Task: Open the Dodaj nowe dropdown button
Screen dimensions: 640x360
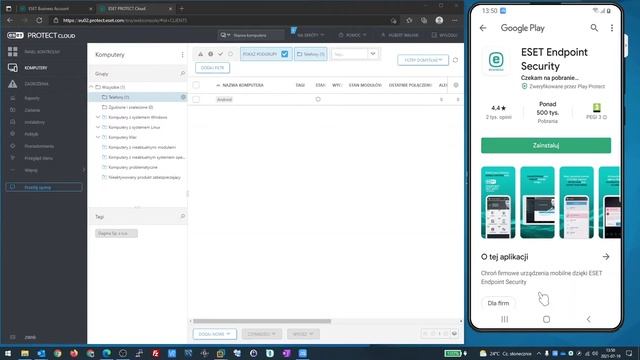Action: (214, 334)
